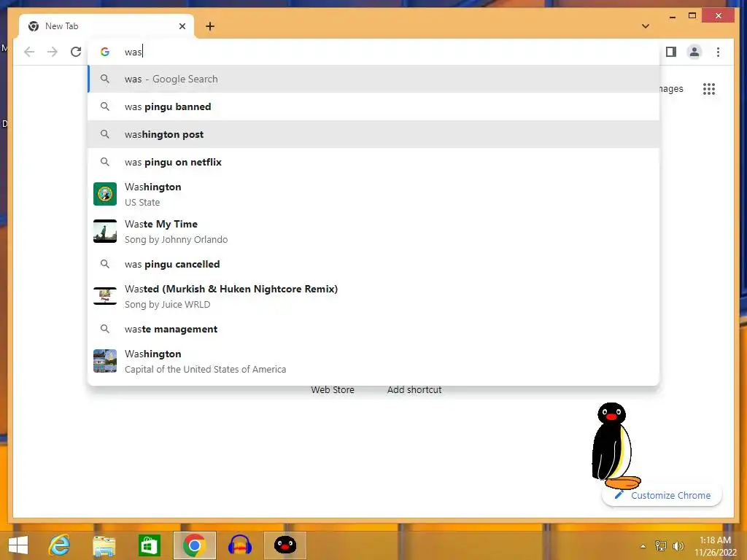Choose "was - Google Search" suggestion
The width and height of the screenshot is (747, 560).
(x=374, y=79)
